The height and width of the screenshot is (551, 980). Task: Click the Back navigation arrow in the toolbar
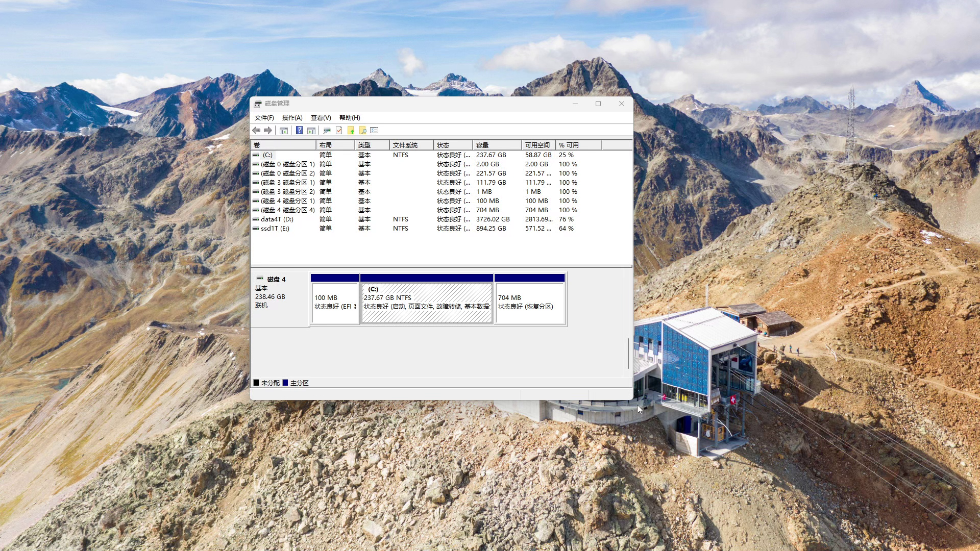tap(256, 130)
